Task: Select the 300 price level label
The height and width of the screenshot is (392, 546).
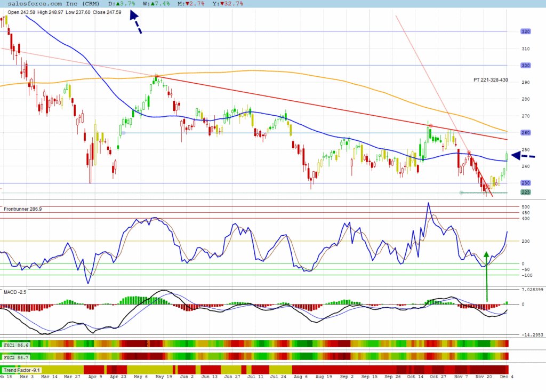Action: pyautogui.click(x=526, y=65)
